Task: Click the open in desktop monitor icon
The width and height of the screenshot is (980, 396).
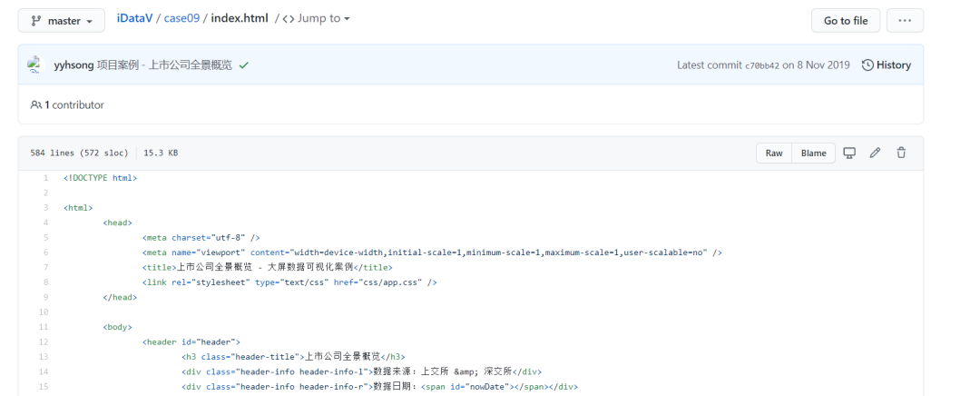Action: coord(849,153)
